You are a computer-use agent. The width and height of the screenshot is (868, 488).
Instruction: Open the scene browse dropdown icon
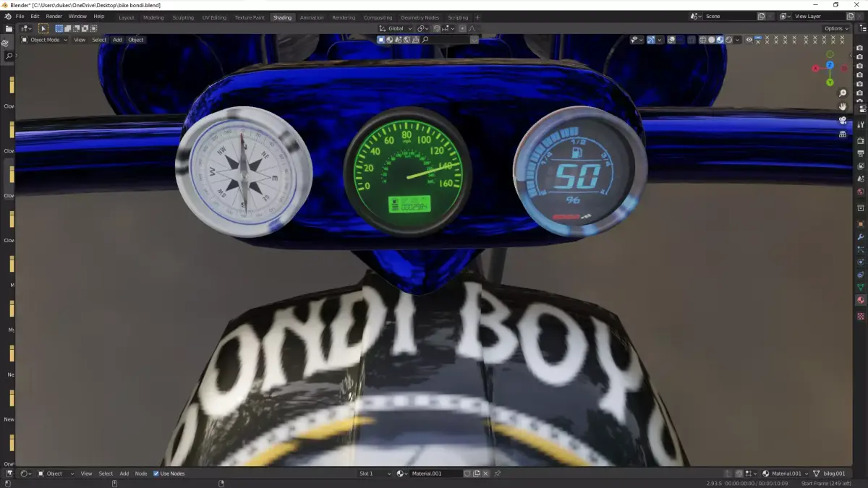(x=696, y=16)
